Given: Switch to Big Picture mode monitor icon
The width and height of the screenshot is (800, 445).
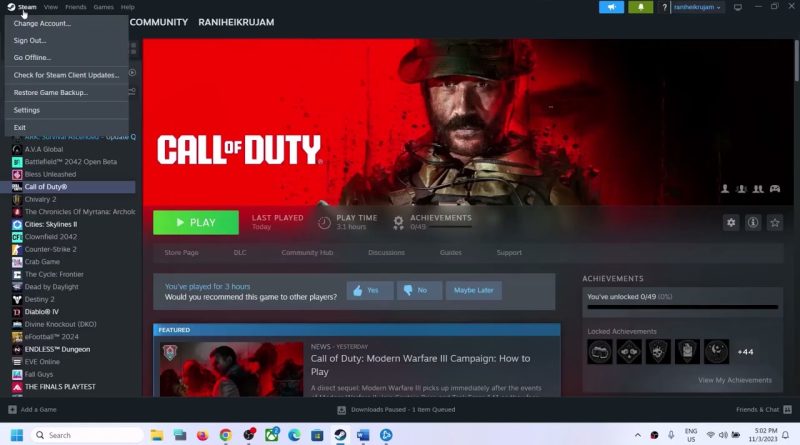Looking at the screenshot, I should tap(738, 7).
